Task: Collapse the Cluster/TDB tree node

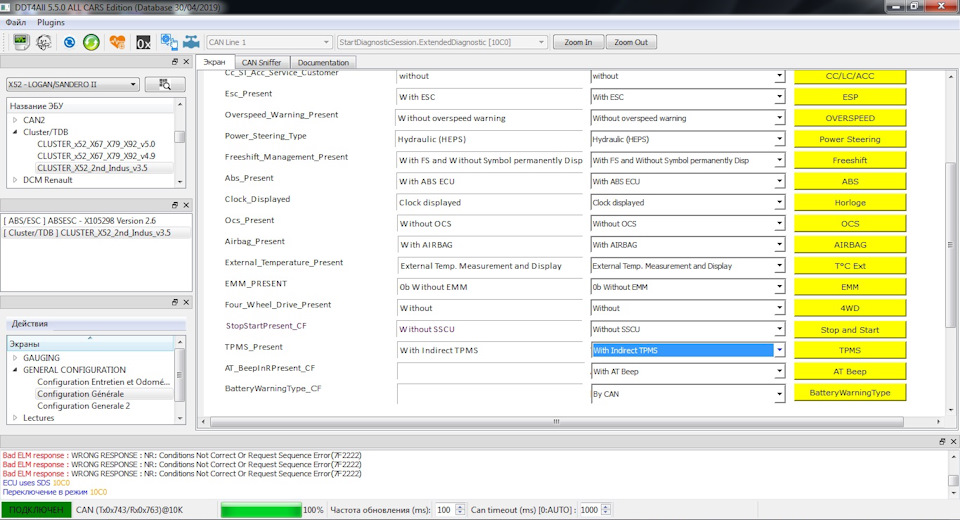Action: click(15, 132)
